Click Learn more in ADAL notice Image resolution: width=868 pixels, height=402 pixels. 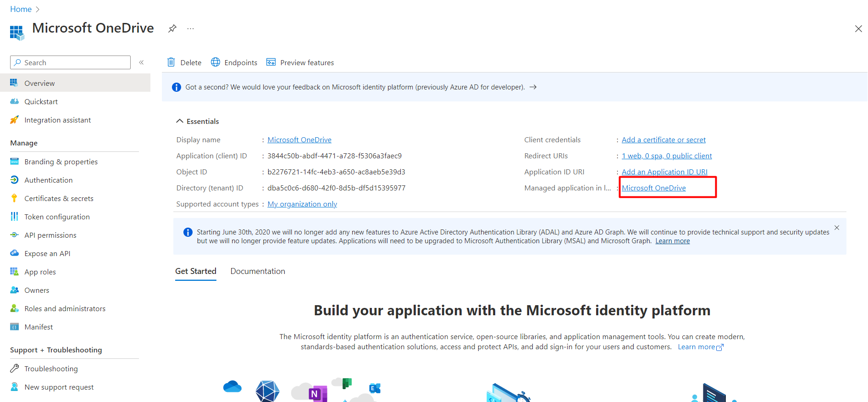pyautogui.click(x=673, y=241)
